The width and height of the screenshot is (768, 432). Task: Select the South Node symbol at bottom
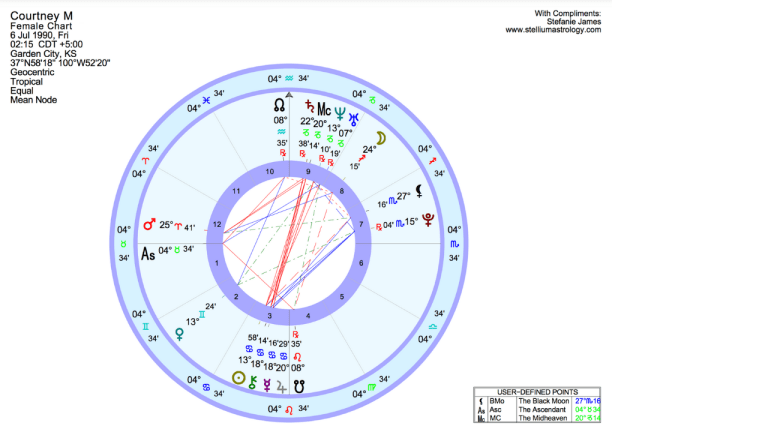pos(298,382)
